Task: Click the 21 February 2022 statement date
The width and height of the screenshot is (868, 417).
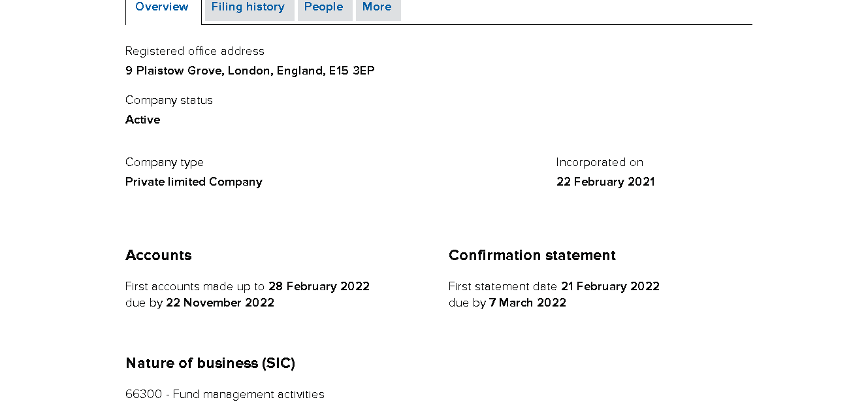Action: (610, 286)
